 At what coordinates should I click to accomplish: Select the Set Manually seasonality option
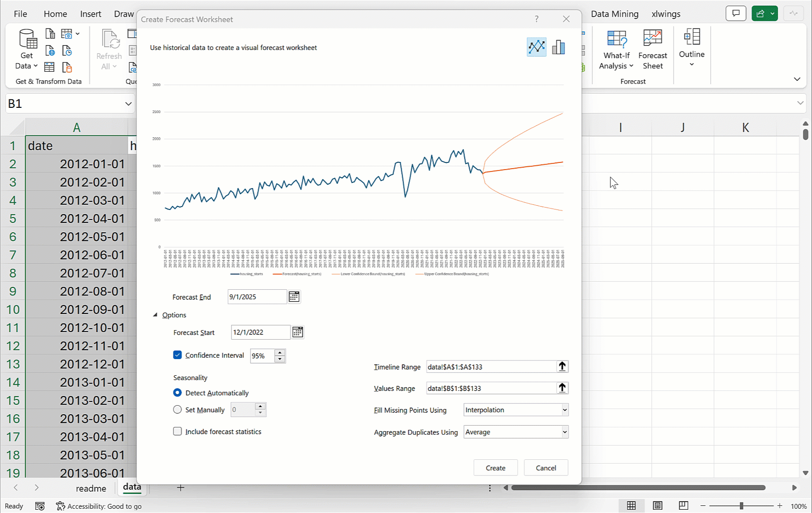pos(177,409)
